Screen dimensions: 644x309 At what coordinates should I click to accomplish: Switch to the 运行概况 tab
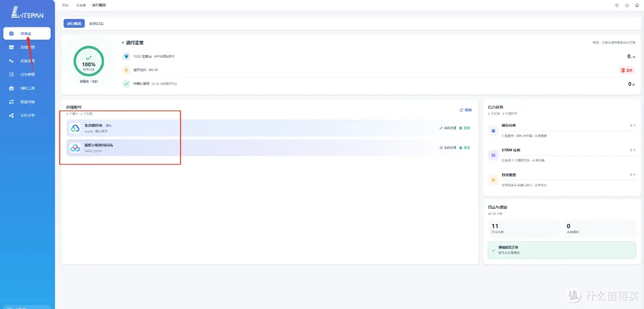pyautogui.click(x=74, y=23)
